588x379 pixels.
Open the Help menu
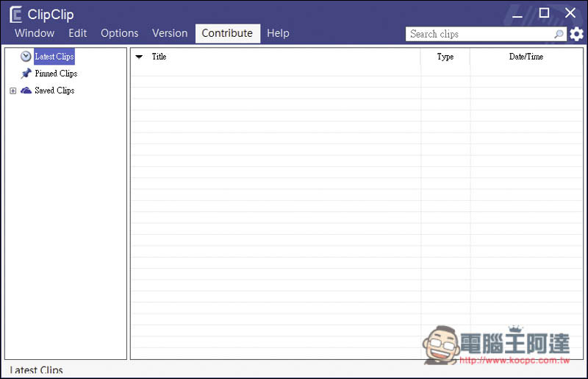pos(278,33)
